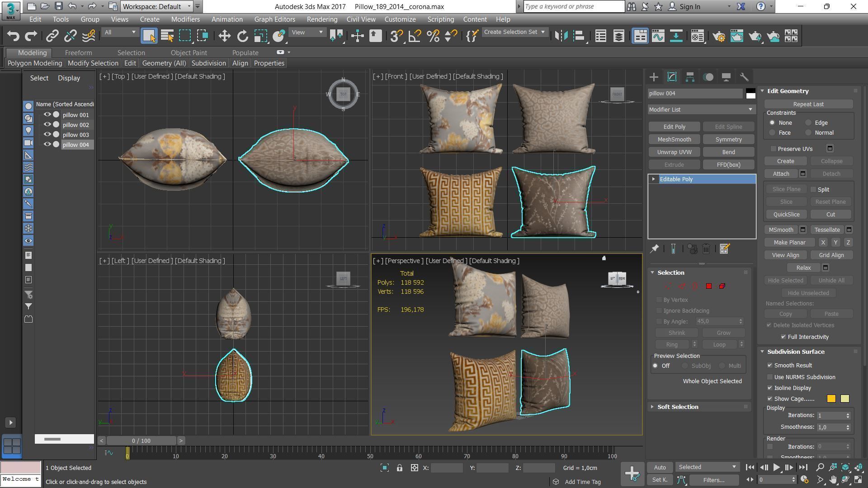Click the Relax button

click(803, 268)
